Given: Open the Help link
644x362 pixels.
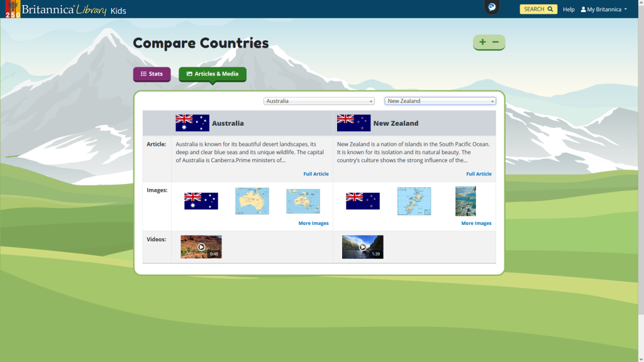Looking at the screenshot, I should 569,9.
